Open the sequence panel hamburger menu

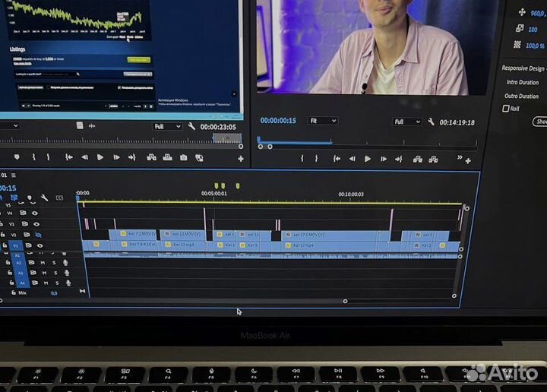tap(13, 175)
